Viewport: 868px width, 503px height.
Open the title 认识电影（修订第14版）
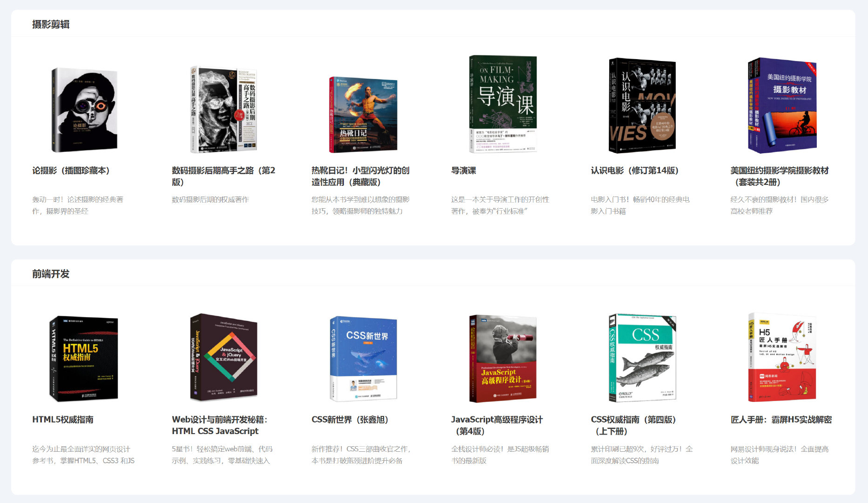tap(635, 170)
